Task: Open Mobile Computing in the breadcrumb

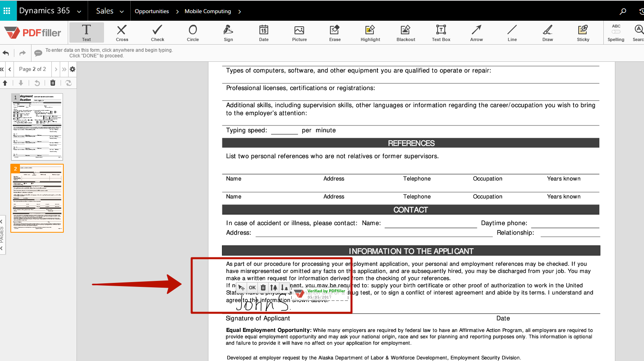Action: (208, 11)
